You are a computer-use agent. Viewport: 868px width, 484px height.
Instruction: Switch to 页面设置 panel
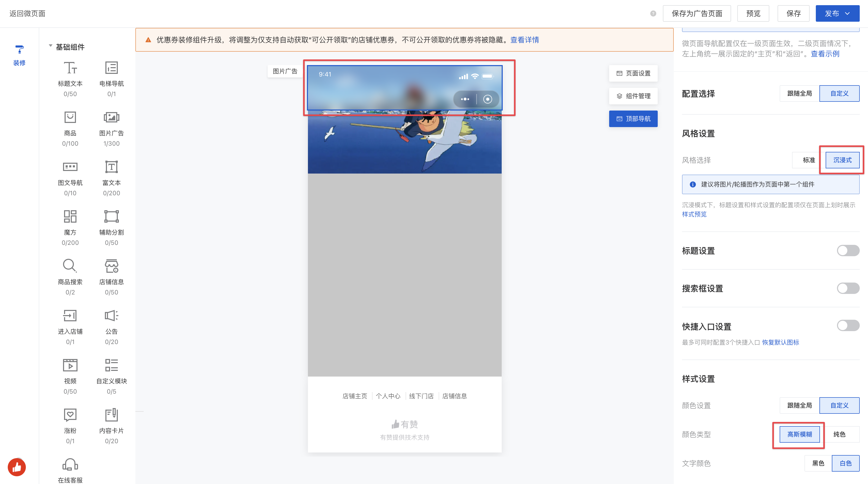(x=633, y=73)
